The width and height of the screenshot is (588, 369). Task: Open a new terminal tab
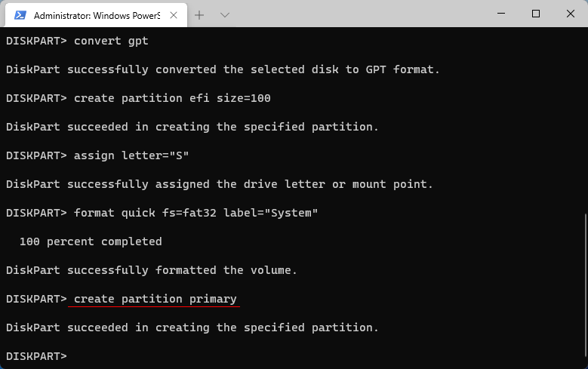pos(200,14)
